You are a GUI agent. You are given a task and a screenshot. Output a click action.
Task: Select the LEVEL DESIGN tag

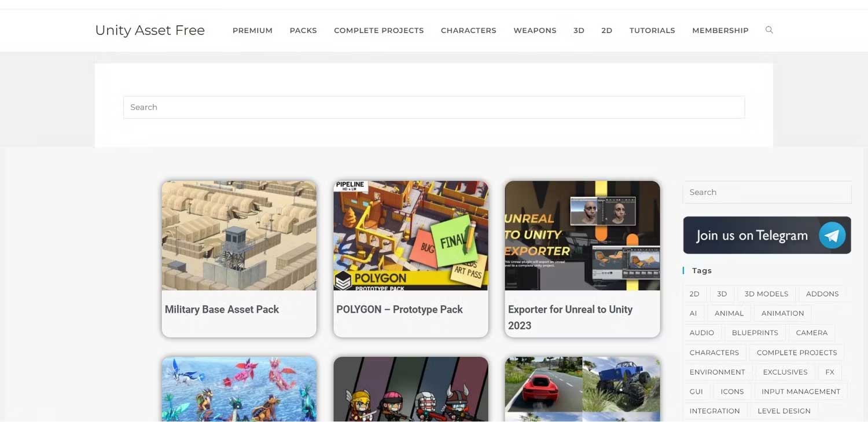(784, 410)
